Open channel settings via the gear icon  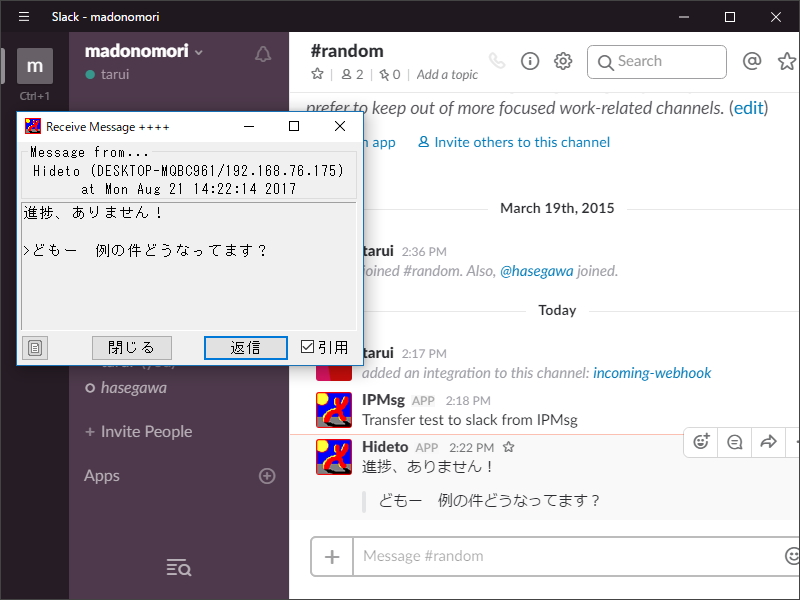pos(562,61)
